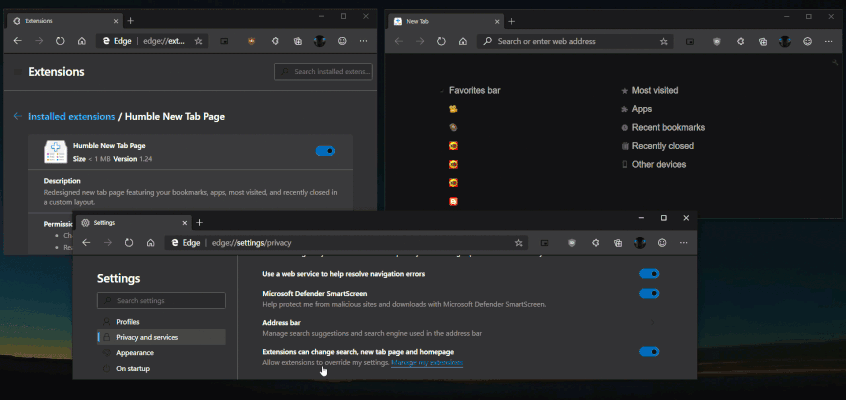The height and width of the screenshot is (400, 846).
Task: Open Apps on the New Tab page
Action: click(x=642, y=109)
